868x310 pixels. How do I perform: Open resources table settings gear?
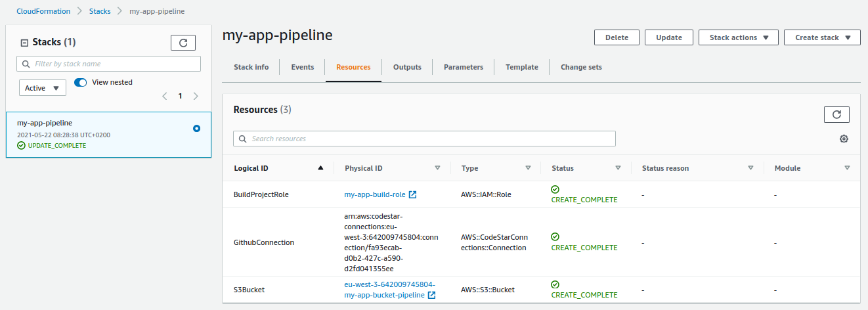844,139
